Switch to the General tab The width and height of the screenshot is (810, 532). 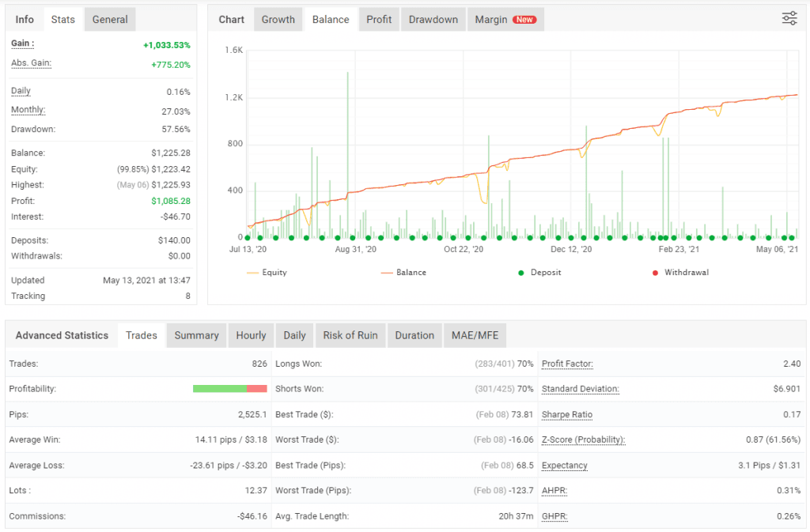pos(109,19)
